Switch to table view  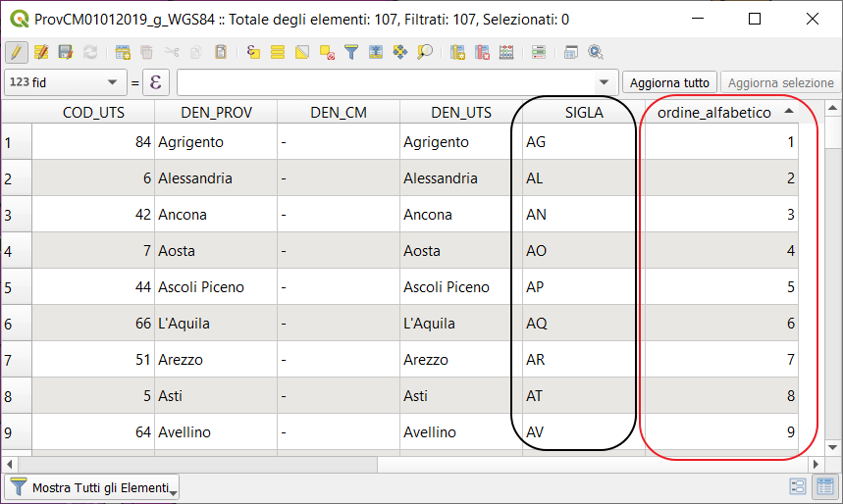coord(824,486)
